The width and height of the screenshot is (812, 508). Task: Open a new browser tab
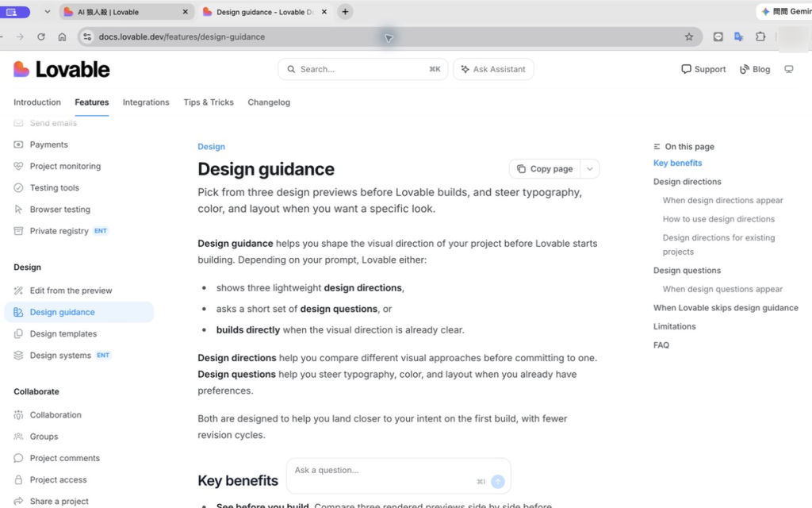[346, 11]
